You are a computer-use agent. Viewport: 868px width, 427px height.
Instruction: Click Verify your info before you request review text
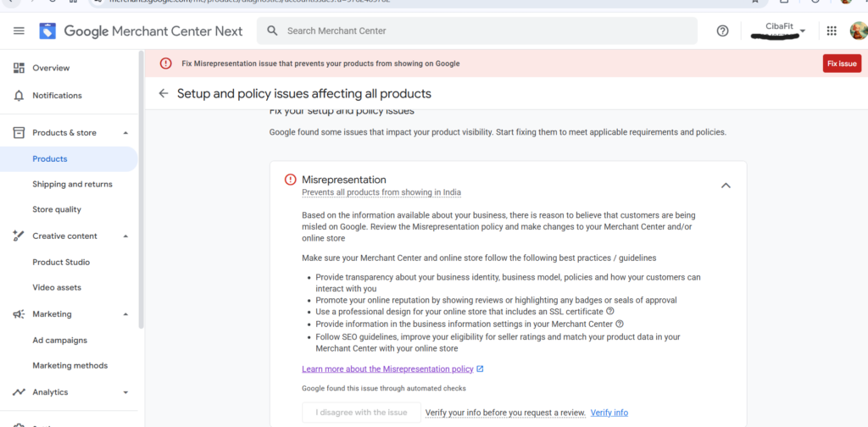[x=505, y=413]
